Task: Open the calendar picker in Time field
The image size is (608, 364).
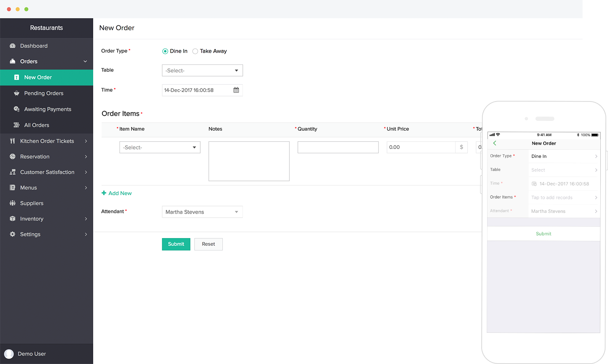Action: tap(236, 90)
